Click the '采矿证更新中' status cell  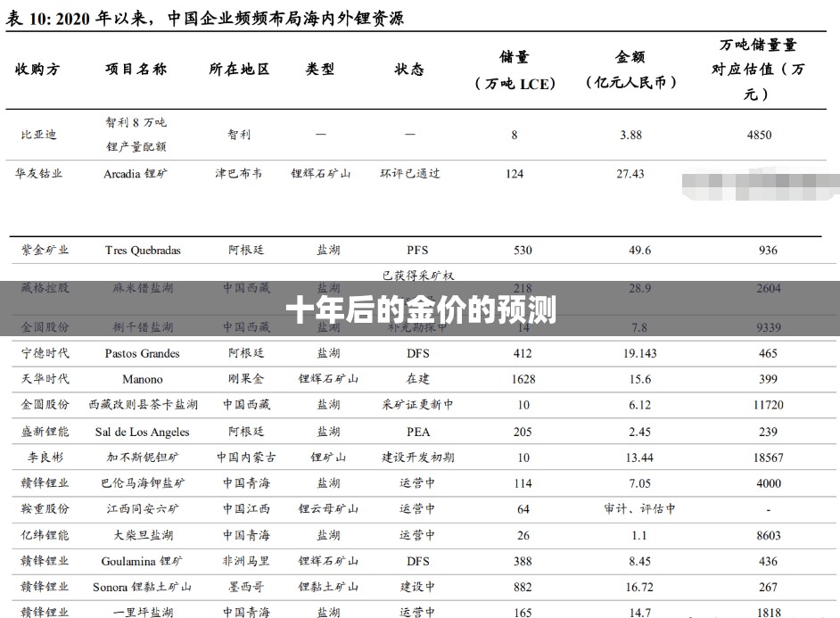point(417,405)
